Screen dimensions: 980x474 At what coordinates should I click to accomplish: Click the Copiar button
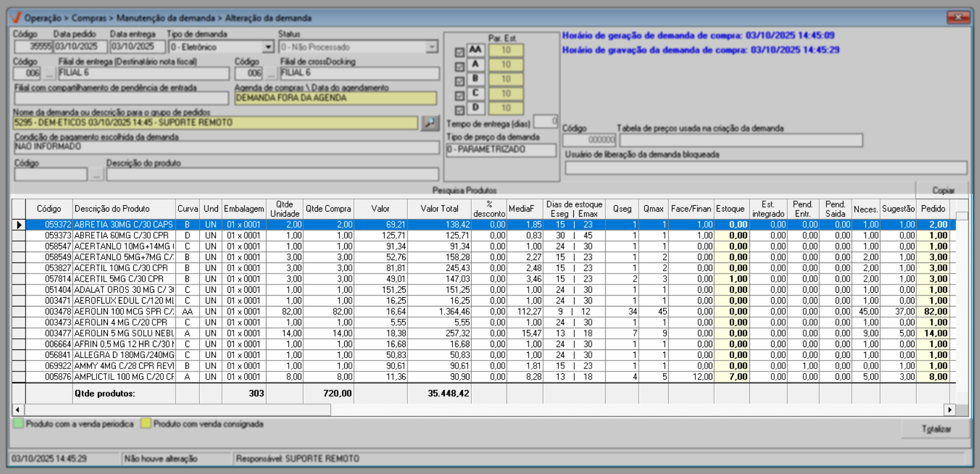[942, 190]
